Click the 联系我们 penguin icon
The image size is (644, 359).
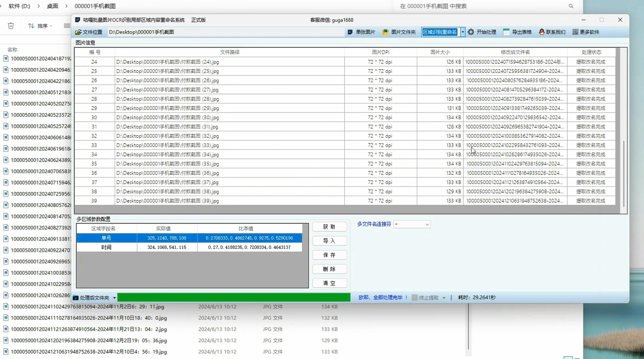pyautogui.click(x=542, y=32)
